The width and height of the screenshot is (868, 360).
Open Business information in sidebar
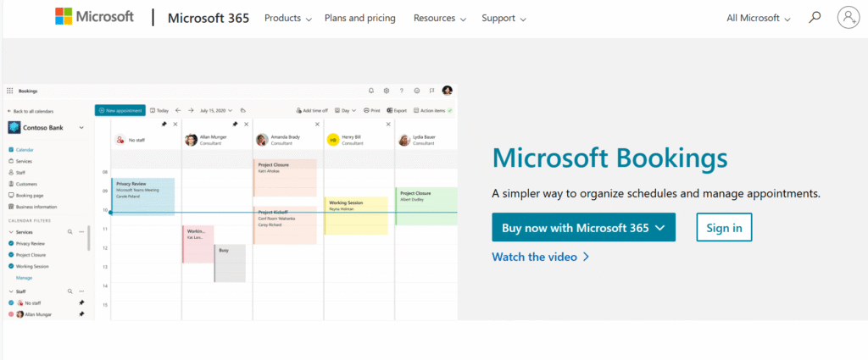[32, 207]
